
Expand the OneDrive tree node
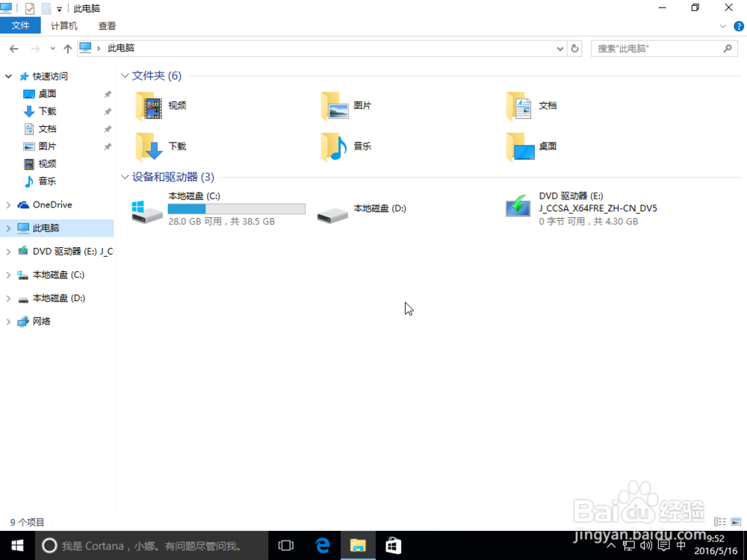tap(8, 205)
